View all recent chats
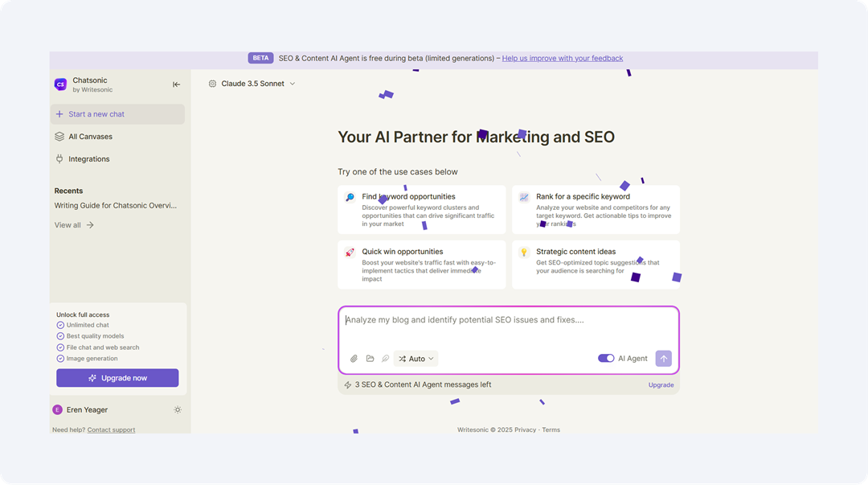The width and height of the screenshot is (868, 485). [x=74, y=225]
